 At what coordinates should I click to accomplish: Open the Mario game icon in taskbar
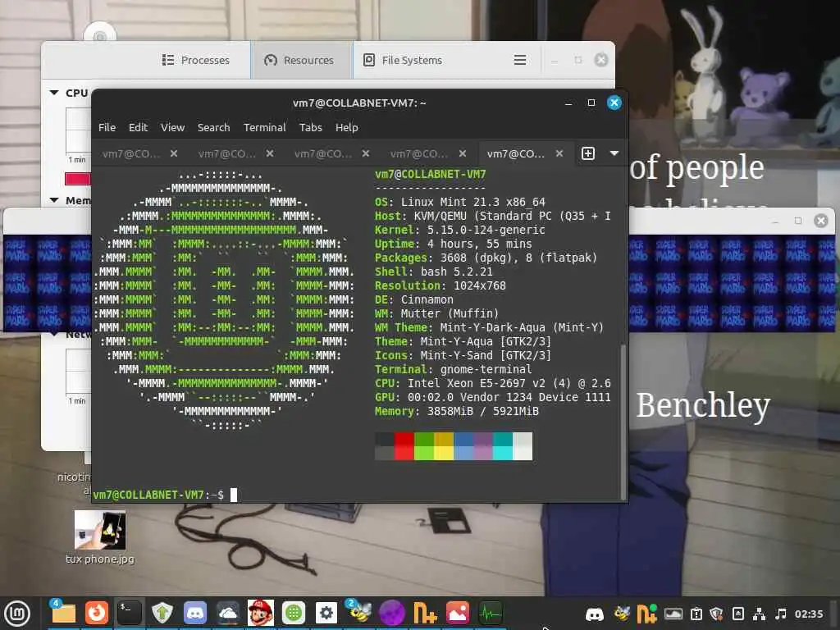pos(261,613)
